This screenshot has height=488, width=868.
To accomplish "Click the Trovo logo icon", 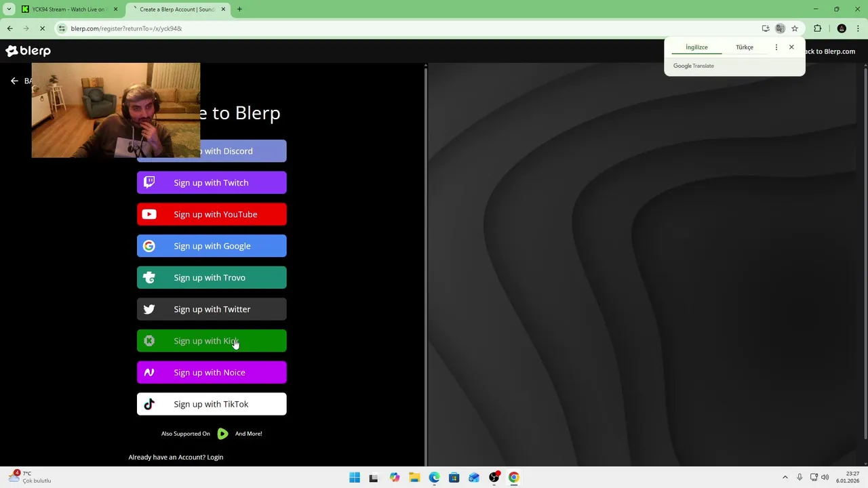I will pyautogui.click(x=149, y=277).
